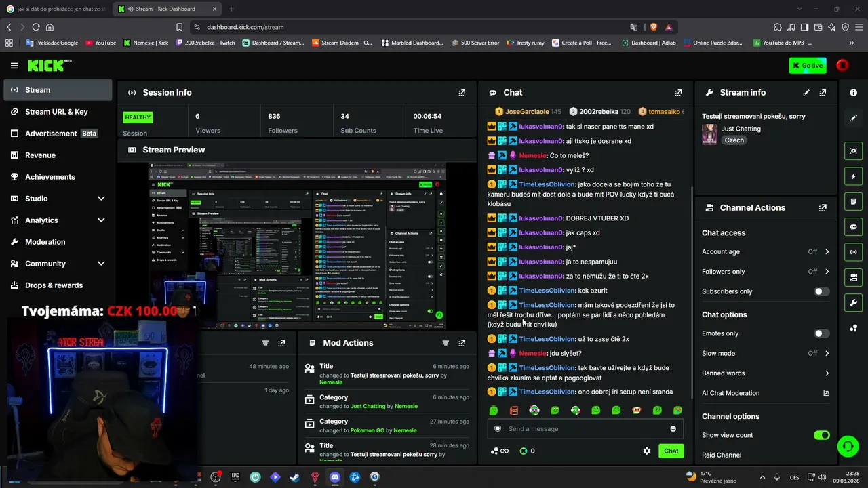
Task: Open a new browser tab
Action: coord(231,9)
